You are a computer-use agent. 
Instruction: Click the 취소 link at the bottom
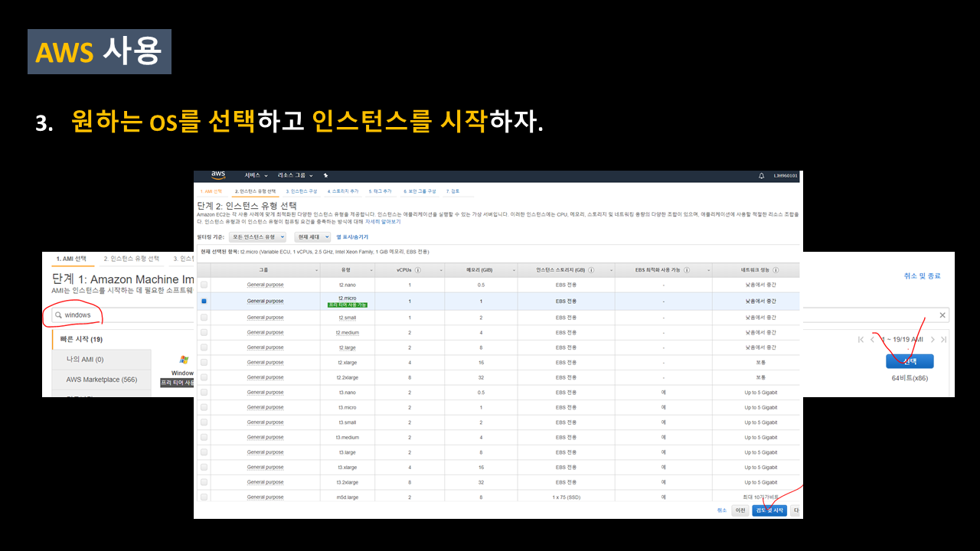point(721,510)
